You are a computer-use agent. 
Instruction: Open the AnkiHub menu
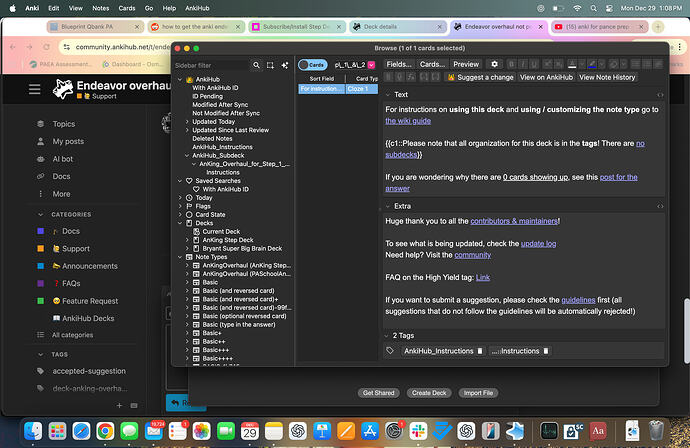[197, 8]
